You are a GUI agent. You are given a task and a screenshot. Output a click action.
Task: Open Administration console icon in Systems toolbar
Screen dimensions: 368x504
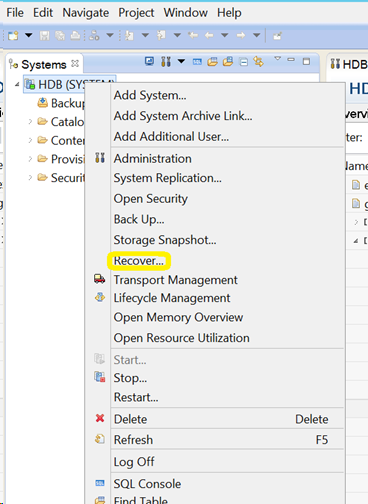(166, 62)
